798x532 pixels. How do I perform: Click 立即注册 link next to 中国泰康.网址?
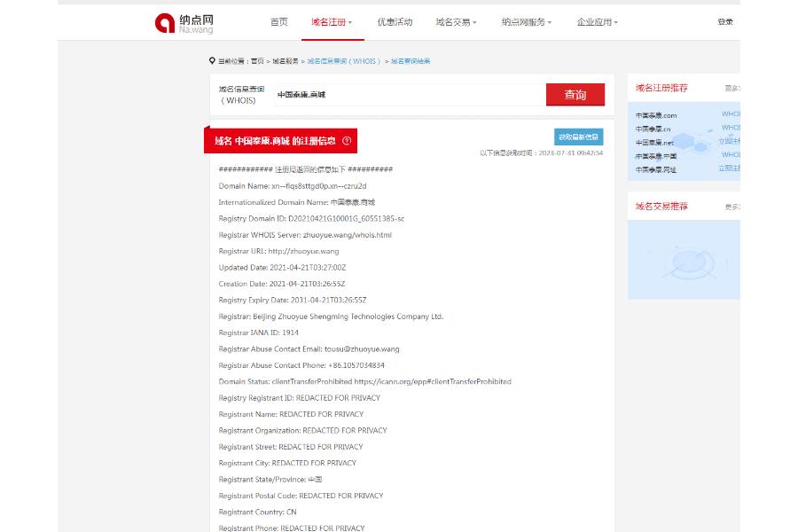(x=730, y=168)
